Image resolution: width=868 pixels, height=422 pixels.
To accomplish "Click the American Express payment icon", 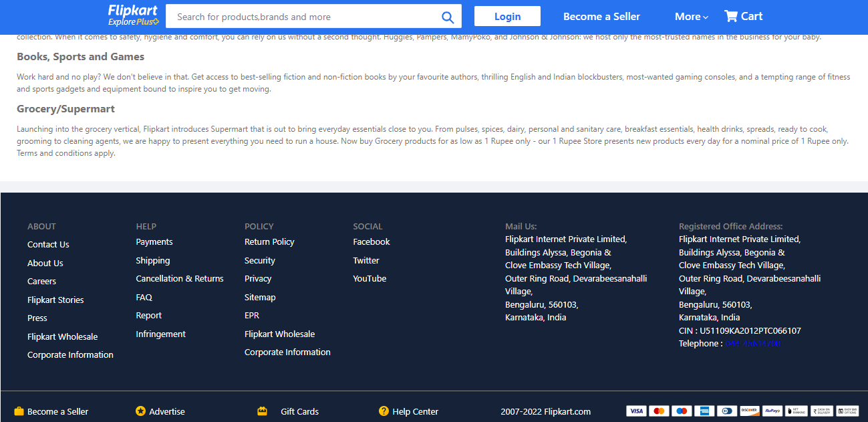I will point(704,411).
